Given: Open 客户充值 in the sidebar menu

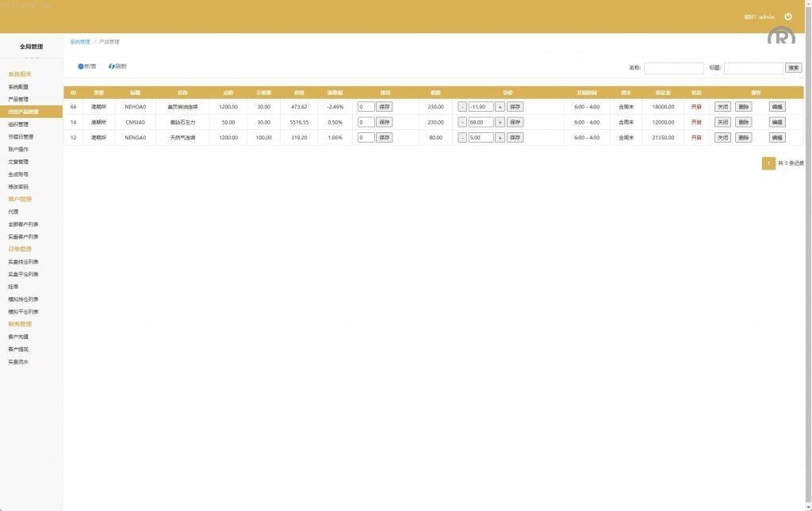Looking at the screenshot, I should pyautogui.click(x=18, y=337).
